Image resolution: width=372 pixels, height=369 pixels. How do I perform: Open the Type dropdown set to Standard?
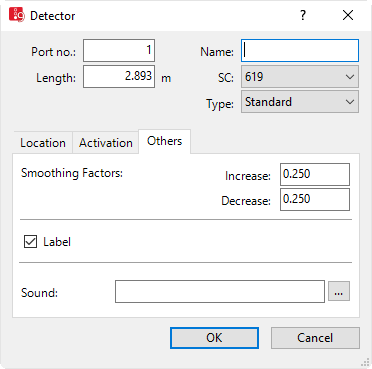pos(300,102)
